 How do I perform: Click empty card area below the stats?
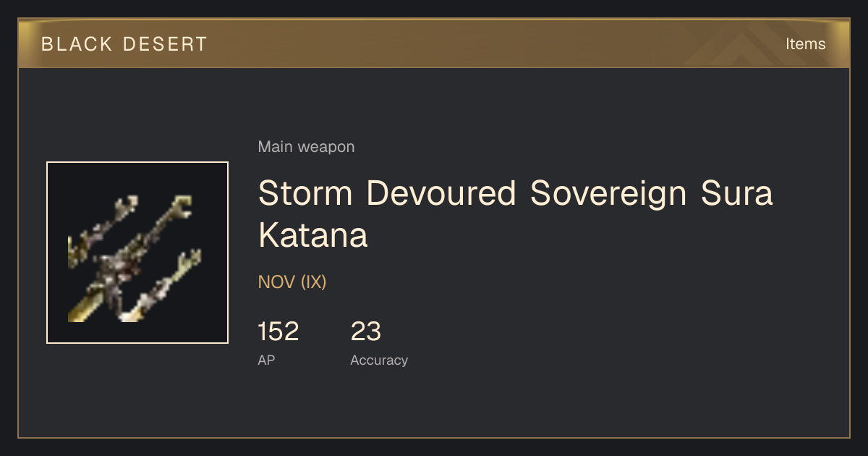pyautogui.click(x=434, y=405)
